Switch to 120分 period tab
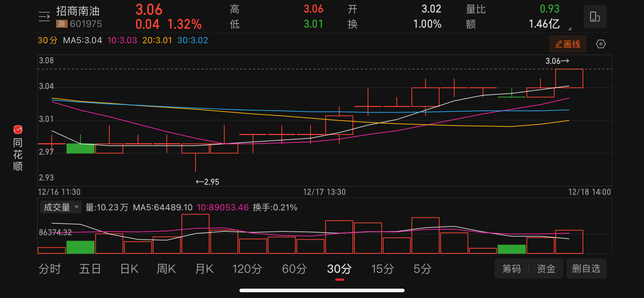644x298 pixels. point(247,269)
